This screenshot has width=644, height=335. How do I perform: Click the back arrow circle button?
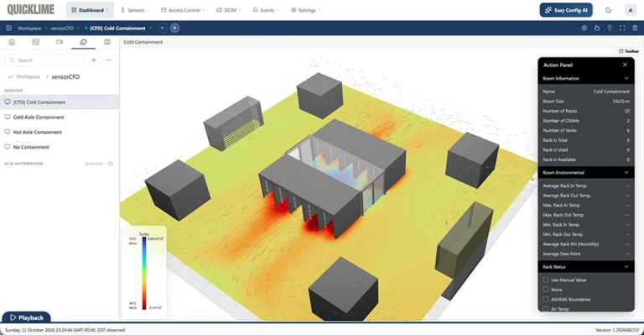click(x=163, y=28)
